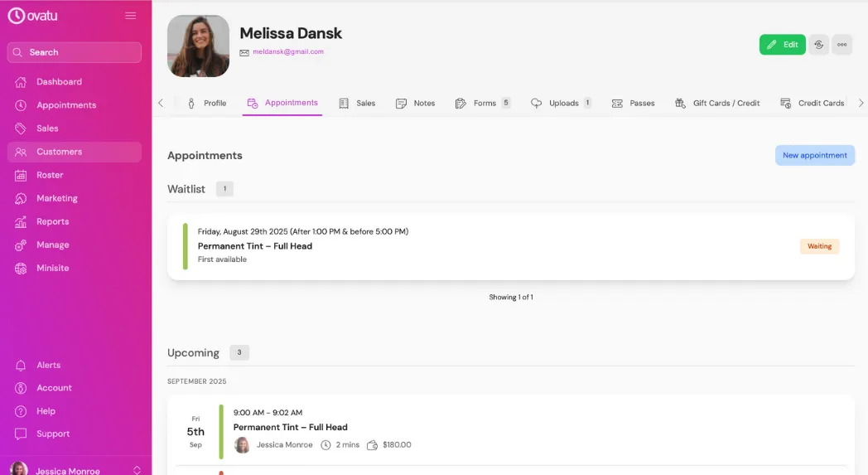The image size is (868, 475).
Task: Click the Manage gears icon
Action: click(21, 245)
